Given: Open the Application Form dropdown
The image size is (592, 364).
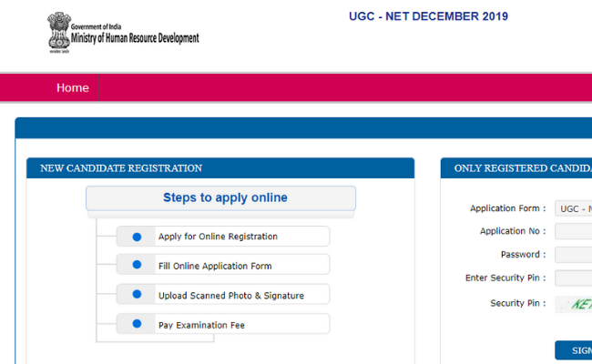Looking at the screenshot, I should 574,208.
